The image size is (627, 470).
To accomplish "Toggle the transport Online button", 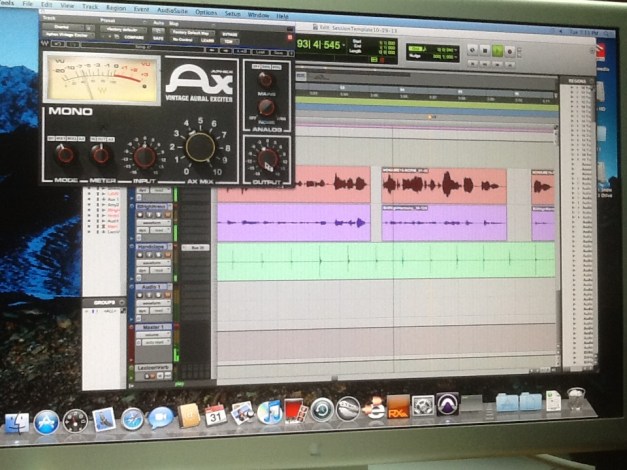I will point(472,50).
